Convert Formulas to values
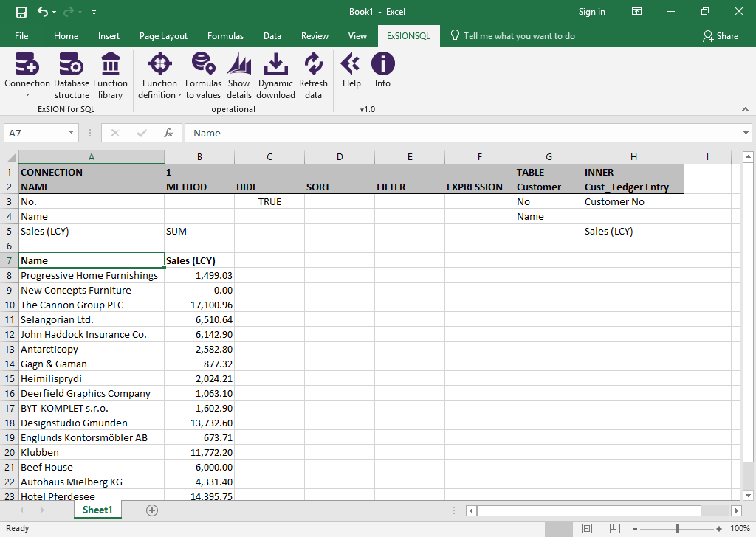This screenshot has width=756, height=537. point(203,76)
